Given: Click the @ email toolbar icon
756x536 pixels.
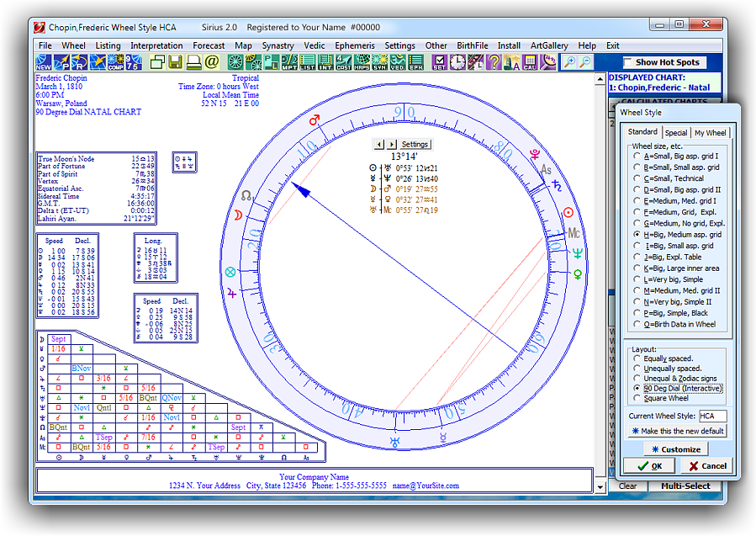Looking at the screenshot, I should [x=211, y=62].
